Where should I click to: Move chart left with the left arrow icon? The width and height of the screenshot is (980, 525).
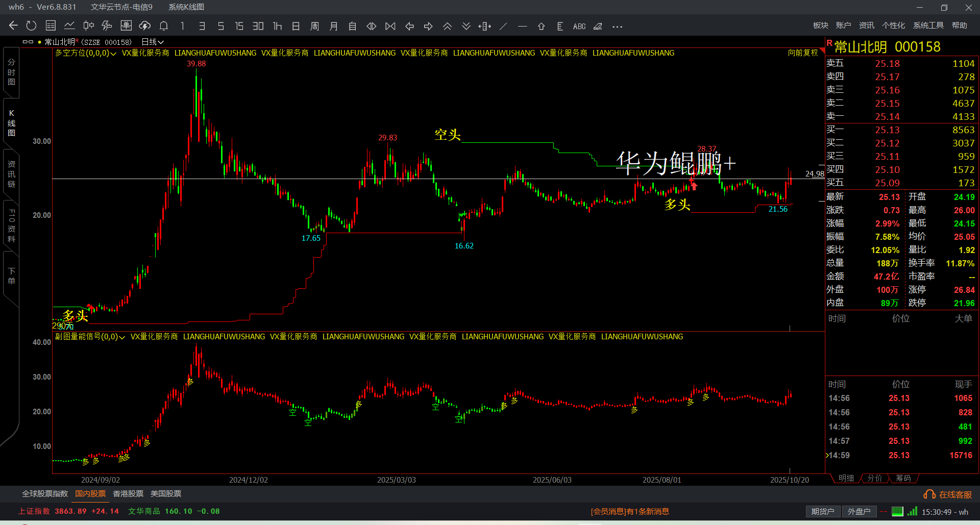point(409,26)
